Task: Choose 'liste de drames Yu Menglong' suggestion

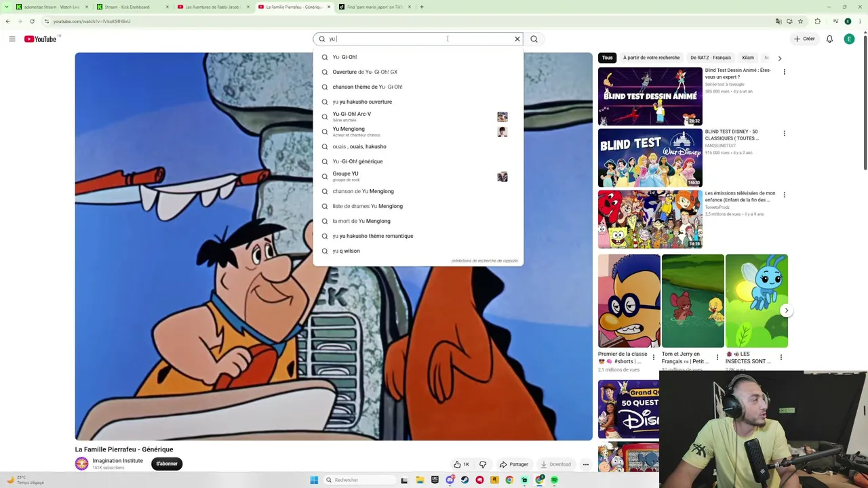Action: point(418,206)
